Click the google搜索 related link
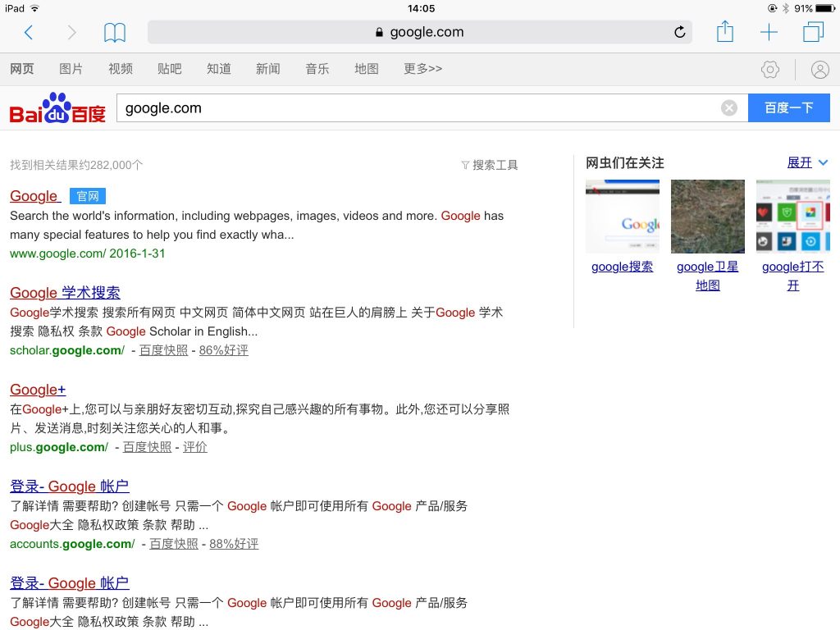Screen dimensions: 840x630 pos(623,267)
